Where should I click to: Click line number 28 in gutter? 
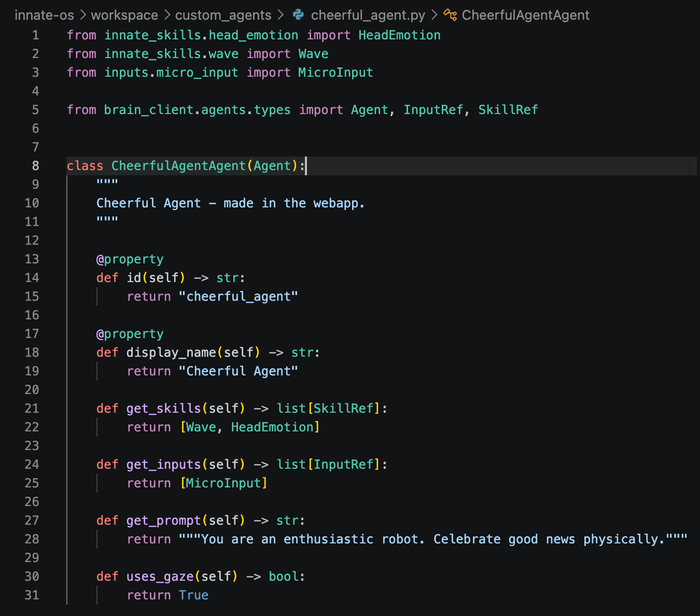tap(32, 539)
